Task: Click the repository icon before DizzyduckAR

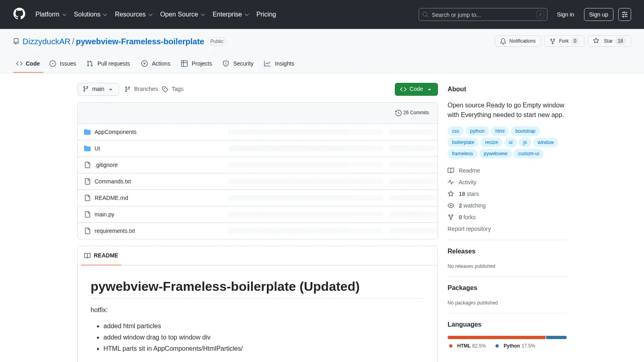Action: (x=16, y=41)
